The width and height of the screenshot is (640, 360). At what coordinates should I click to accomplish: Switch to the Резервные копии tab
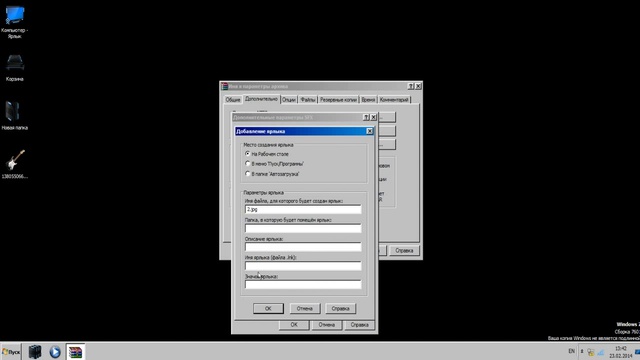pyautogui.click(x=338, y=100)
